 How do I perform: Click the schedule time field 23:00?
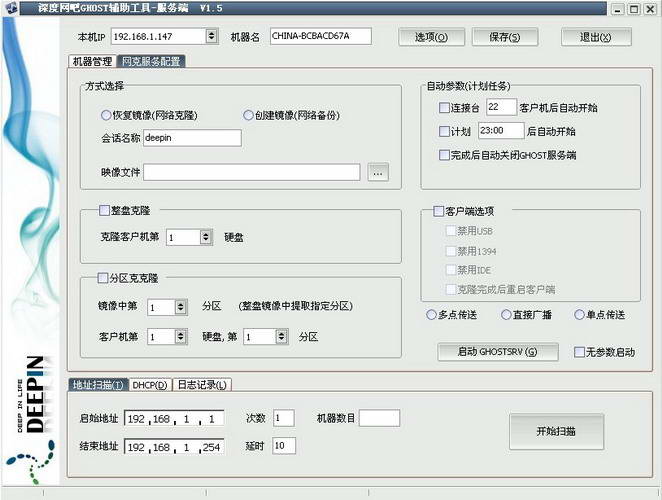click(501, 130)
